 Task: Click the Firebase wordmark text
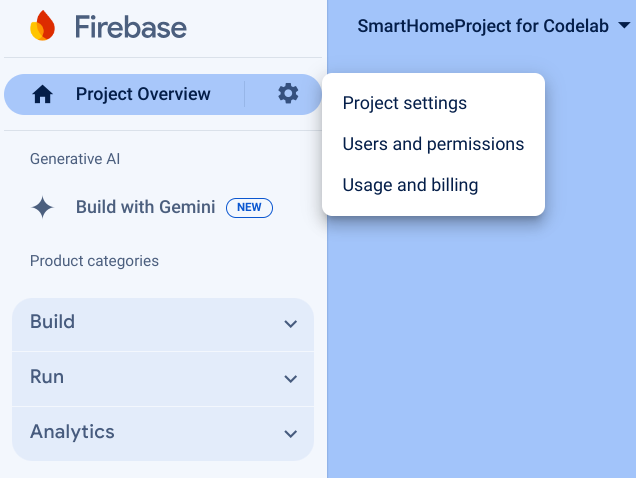click(130, 26)
